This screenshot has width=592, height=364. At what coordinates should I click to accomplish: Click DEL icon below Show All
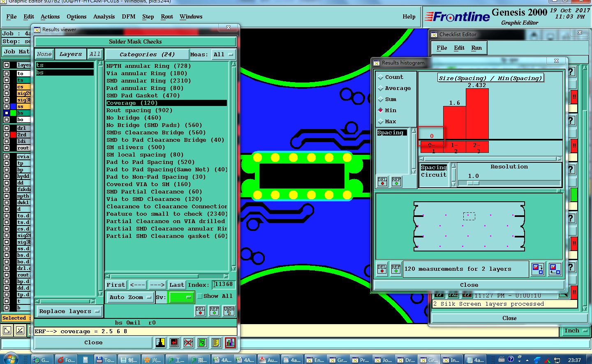pyautogui.click(x=200, y=311)
